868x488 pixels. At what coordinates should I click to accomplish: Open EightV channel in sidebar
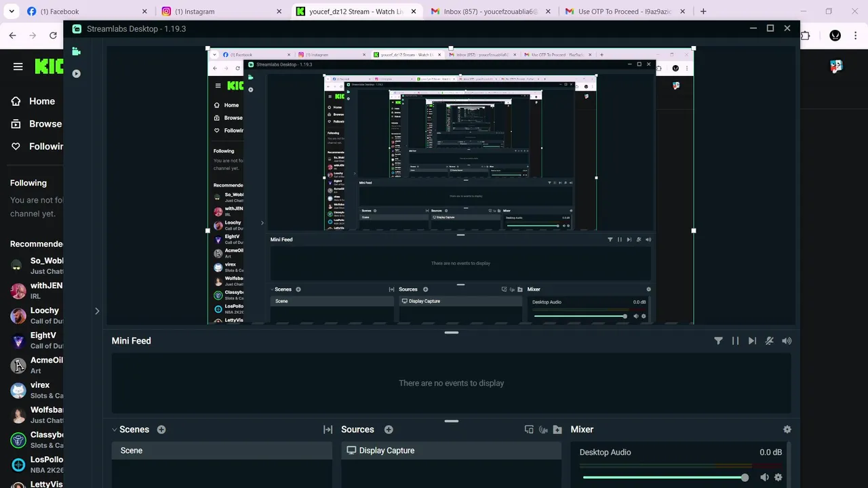(x=37, y=340)
